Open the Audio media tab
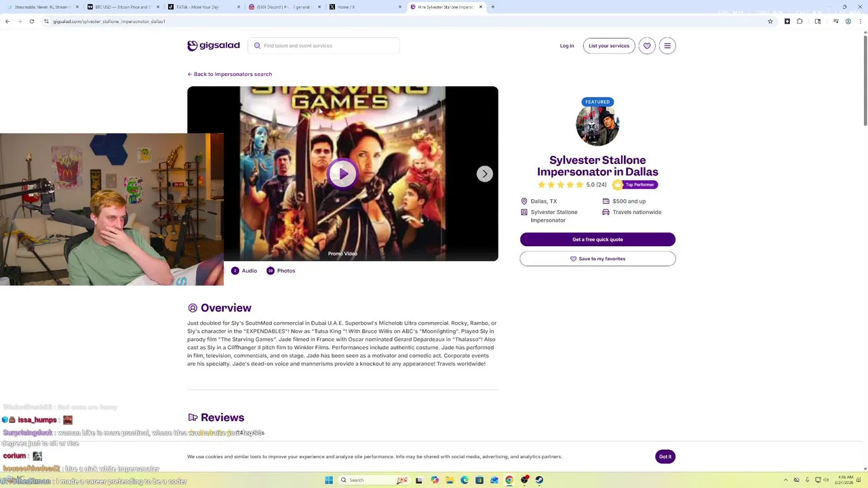The height and width of the screenshot is (488, 868). pyautogui.click(x=244, y=270)
